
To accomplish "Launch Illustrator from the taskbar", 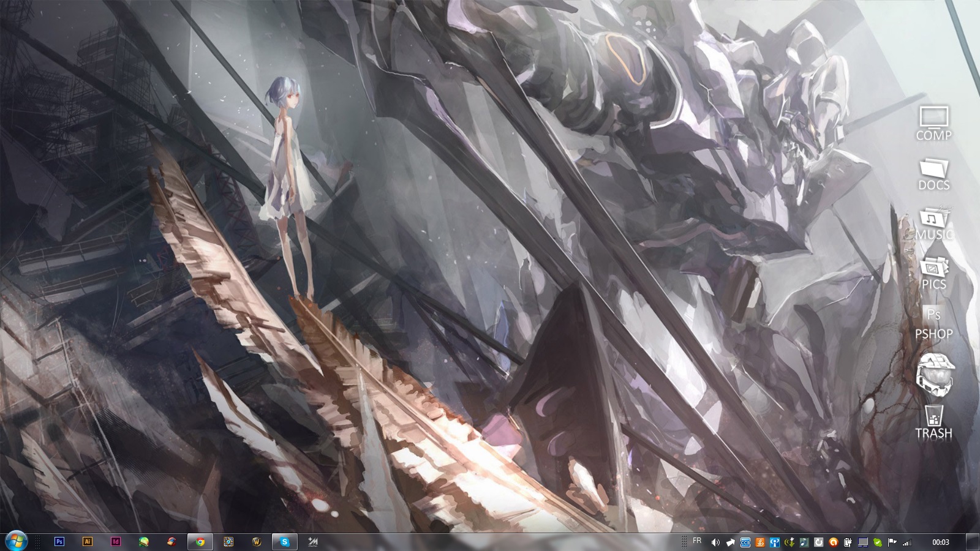I will pos(88,542).
